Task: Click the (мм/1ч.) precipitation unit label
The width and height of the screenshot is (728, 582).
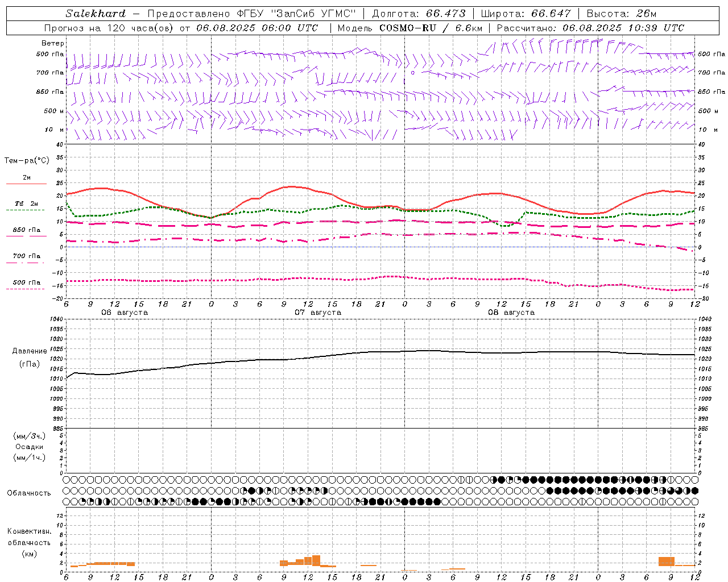Action: click(29, 458)
